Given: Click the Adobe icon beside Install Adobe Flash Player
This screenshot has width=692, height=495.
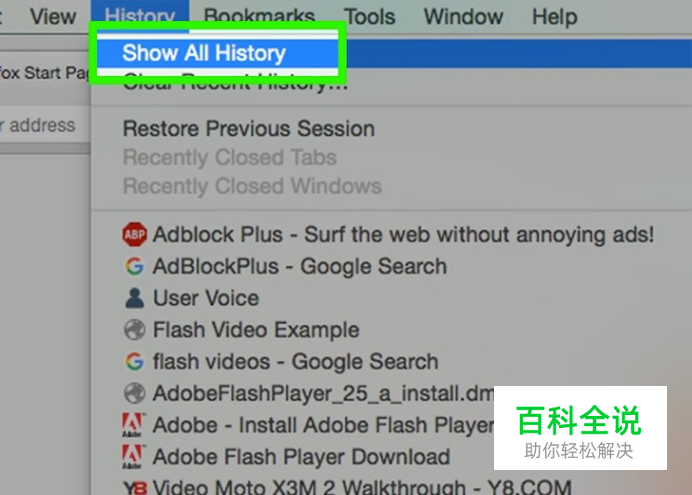Looking at the screenshot, I should pyautogui.click(x=133, y=425).
